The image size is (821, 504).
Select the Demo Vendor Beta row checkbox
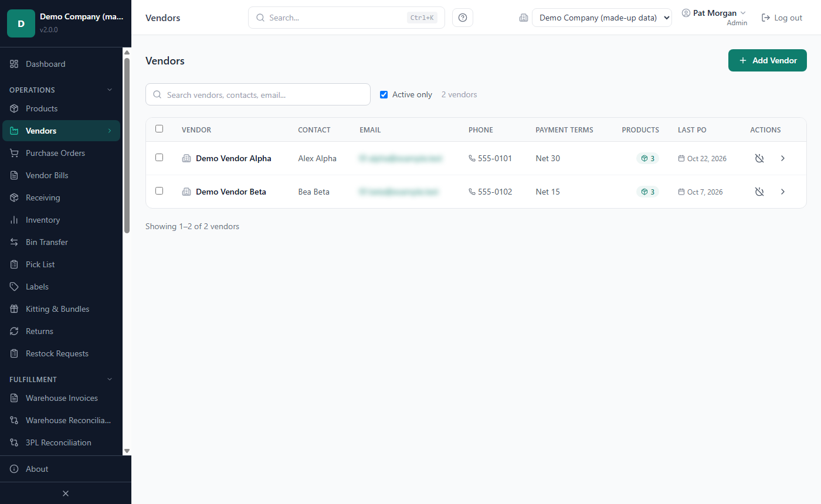point(159,191)
